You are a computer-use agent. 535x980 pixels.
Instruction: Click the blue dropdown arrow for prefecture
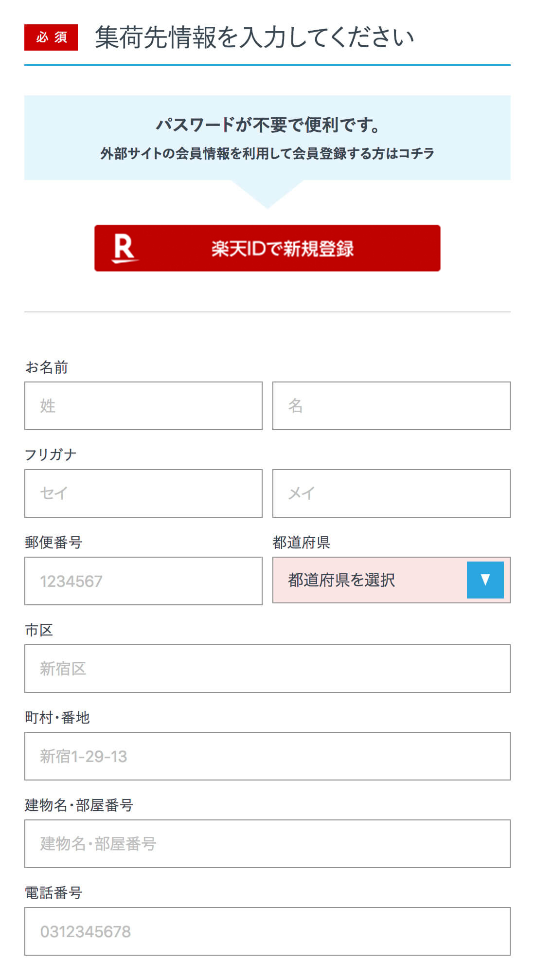coord(485,580)
